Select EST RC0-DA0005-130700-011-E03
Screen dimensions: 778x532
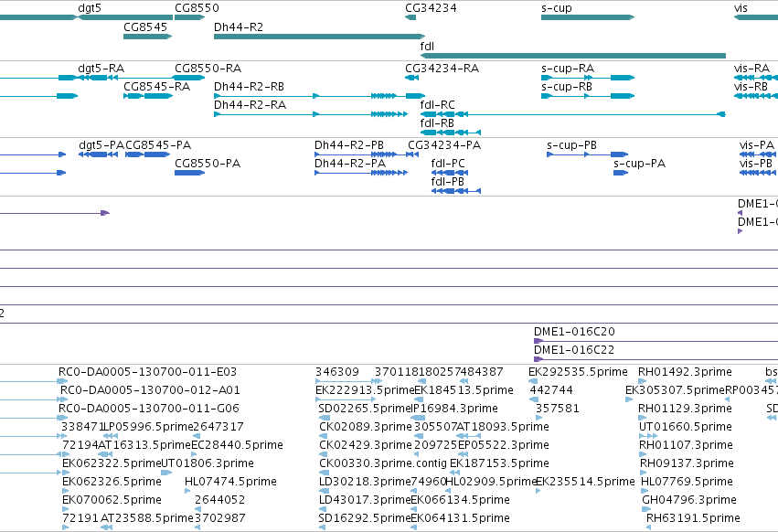tap(147, 372)
